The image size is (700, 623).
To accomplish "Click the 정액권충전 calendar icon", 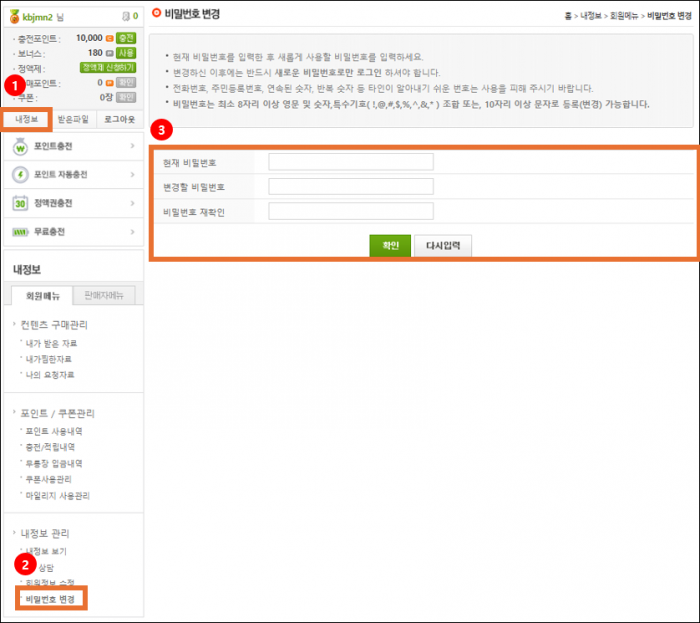I will point(20,203).
